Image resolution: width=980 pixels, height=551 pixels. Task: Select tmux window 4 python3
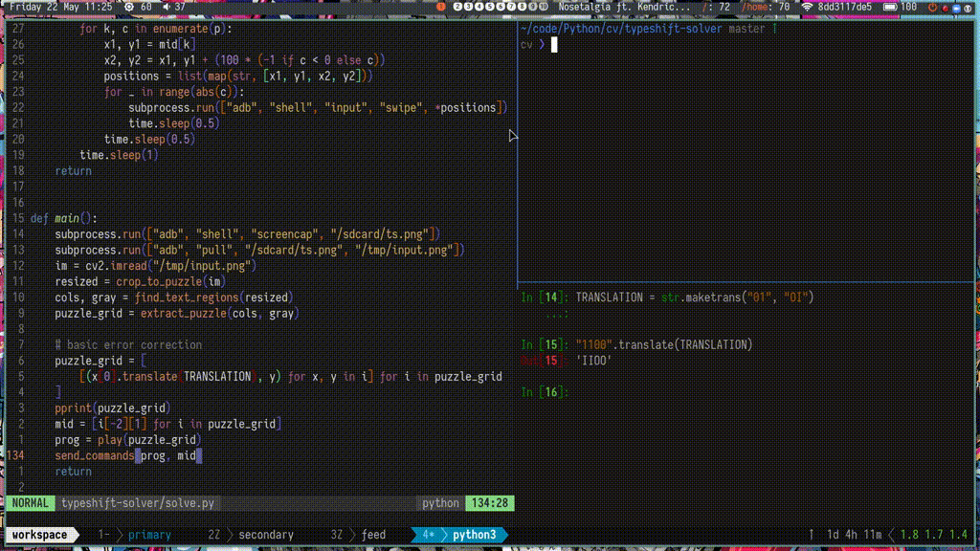coord(460,535)
